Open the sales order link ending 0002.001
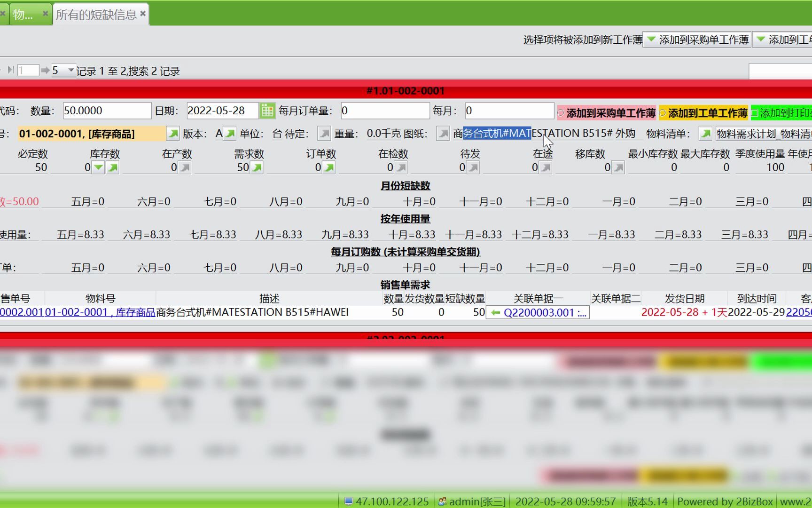 [x=22, y=312]
